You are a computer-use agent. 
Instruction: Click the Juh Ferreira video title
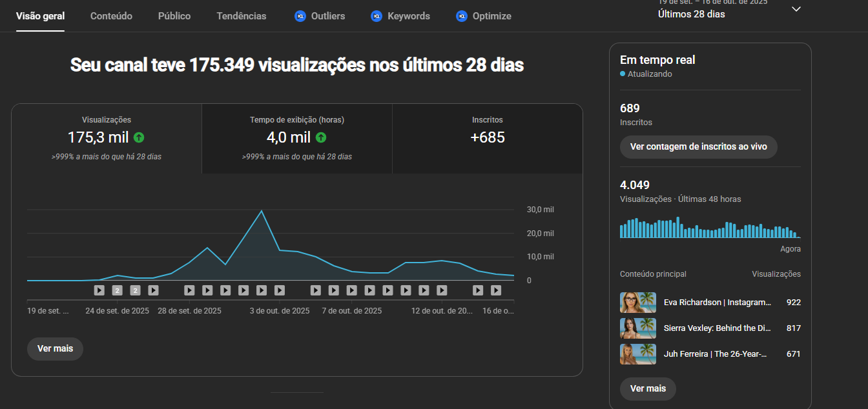pyautogui.click(x=717, y=354)
